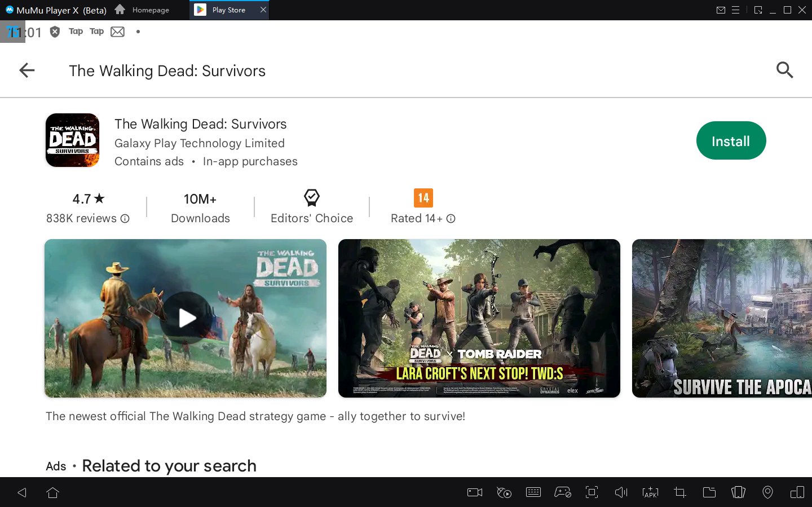Open the Play Store search magnifier
This screenshot has width=812, height=507.
784,70
